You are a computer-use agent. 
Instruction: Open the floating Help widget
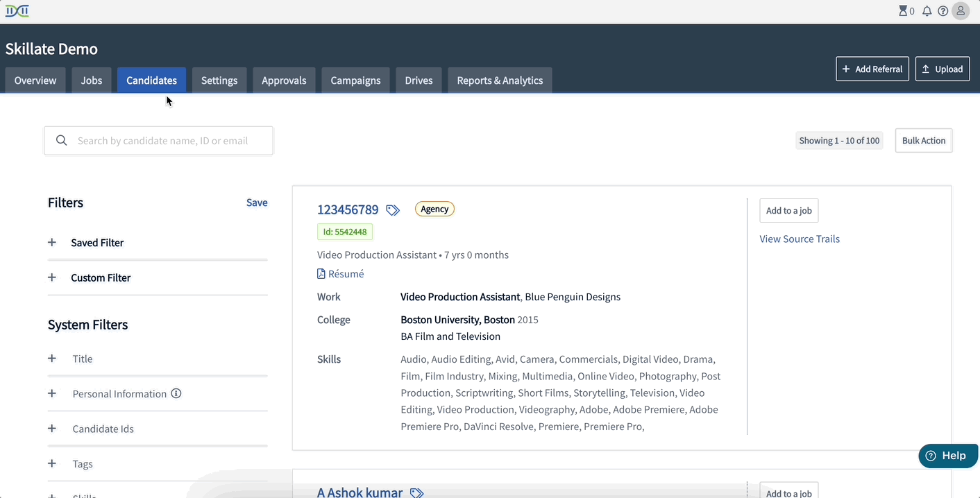[948, 456]
